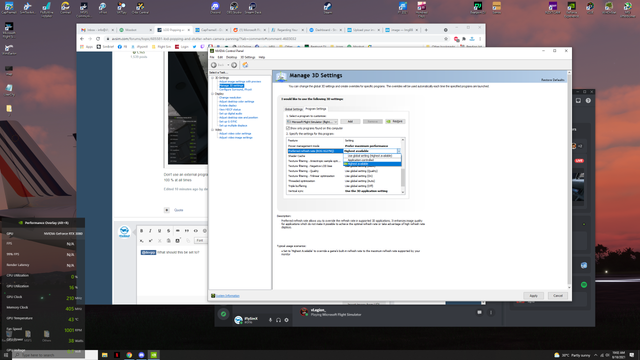Choose 'Use global setting (Highest available)' option
Image resolution: width=640 pixels, height=360 pixels.
(x=372, y=156)
